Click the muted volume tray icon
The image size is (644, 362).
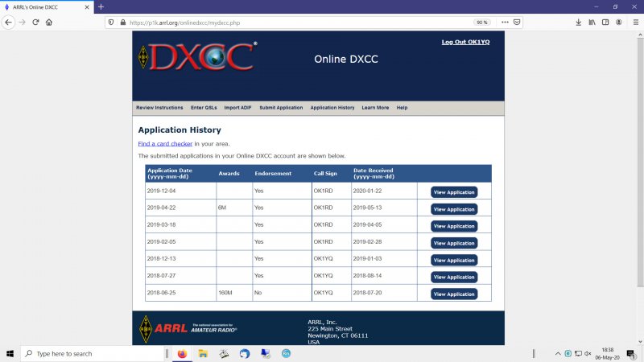pos(588,353)
